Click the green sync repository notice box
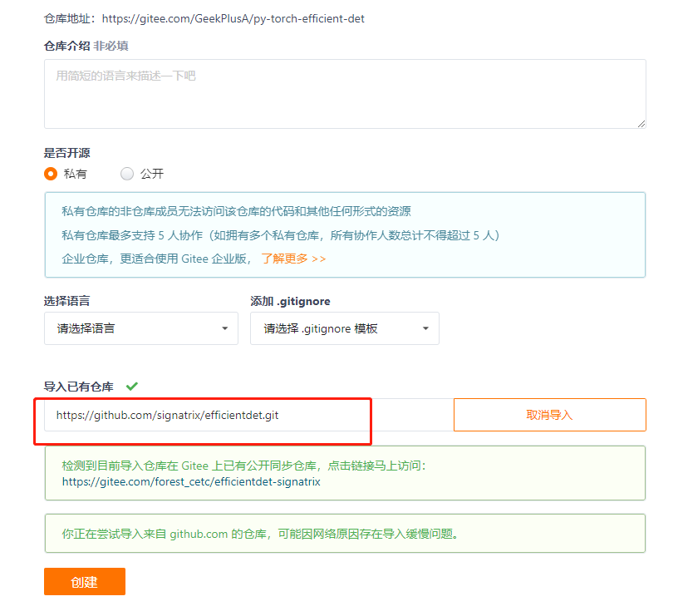The image size is (678, 616). coord(344,472)
